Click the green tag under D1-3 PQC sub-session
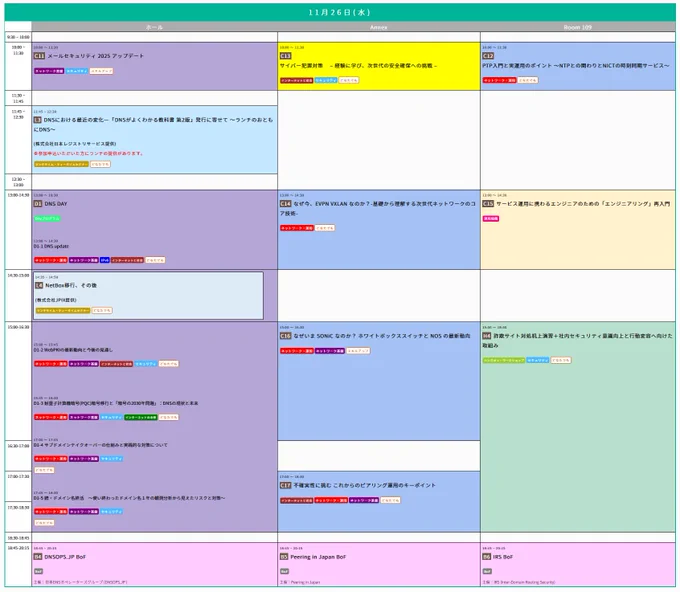This screenshot has width=680, height=592. tap(141, 417)
